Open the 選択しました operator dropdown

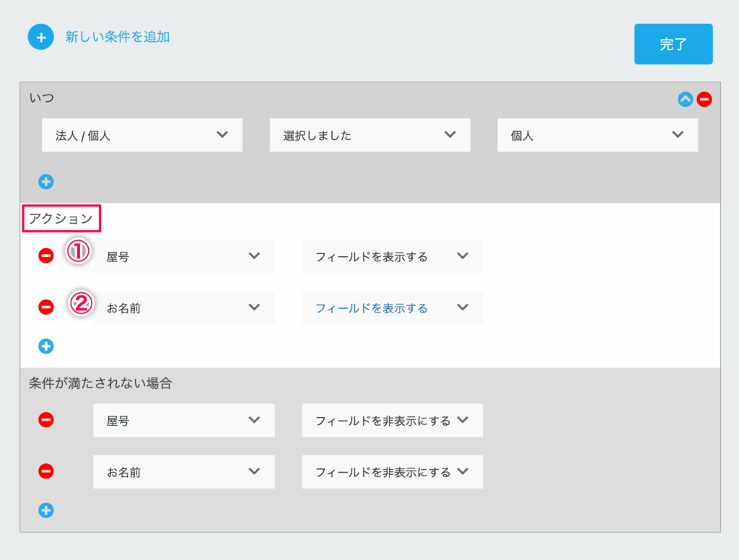pos(370,135)
